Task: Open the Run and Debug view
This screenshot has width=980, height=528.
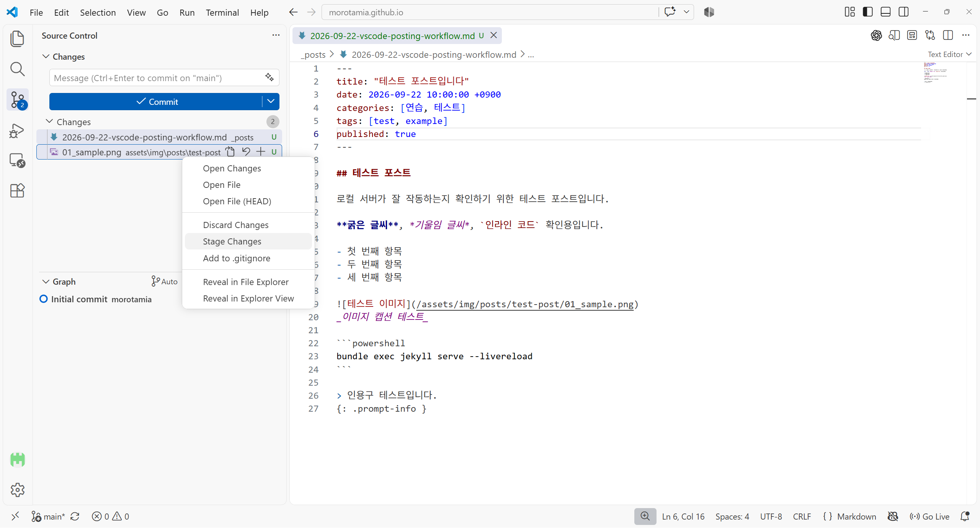Action: tap(17, 130)
